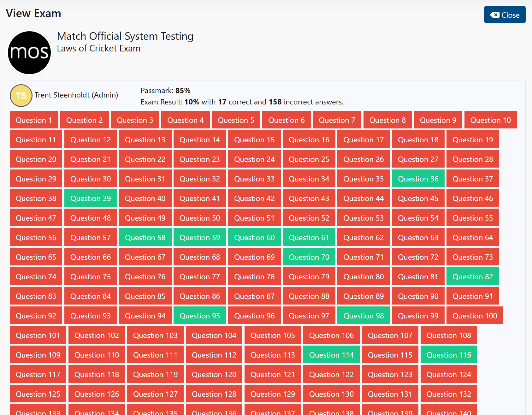
Task: Open the green Question 98 tile
Action: pos(364,316)
